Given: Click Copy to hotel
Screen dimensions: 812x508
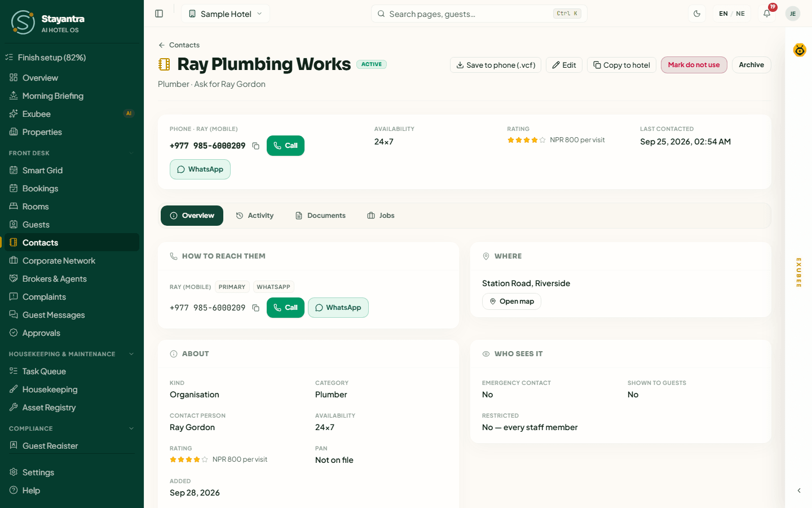Looking at the screenshot, I should (x=621, y=65).
